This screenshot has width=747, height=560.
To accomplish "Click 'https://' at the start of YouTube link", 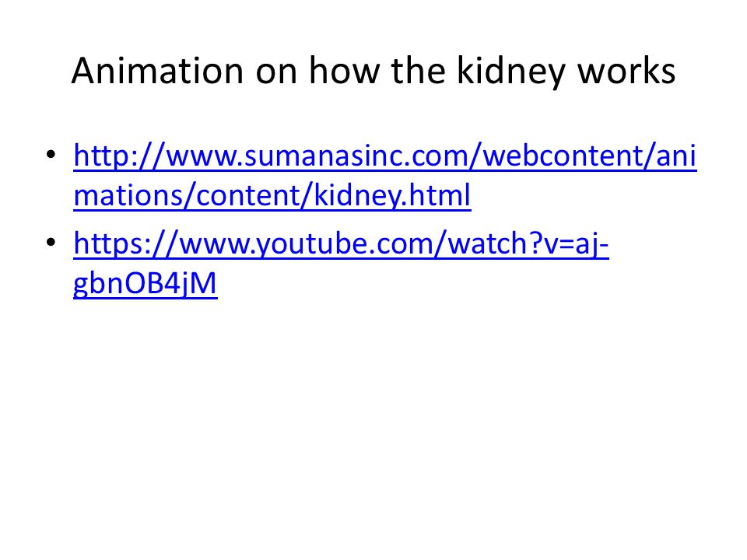I will pyautogui.click(x=126, y=243).
